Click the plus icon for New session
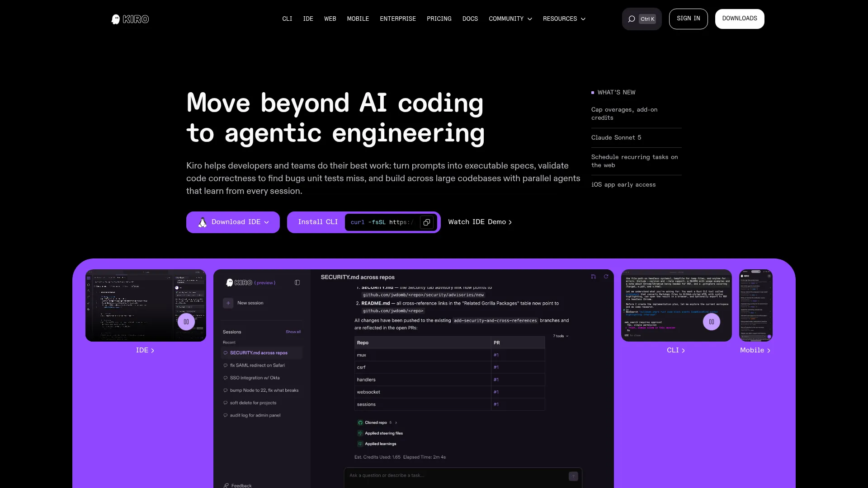Image resolution: width=868 pixels, height=488 pixels. tap(228, 303)
